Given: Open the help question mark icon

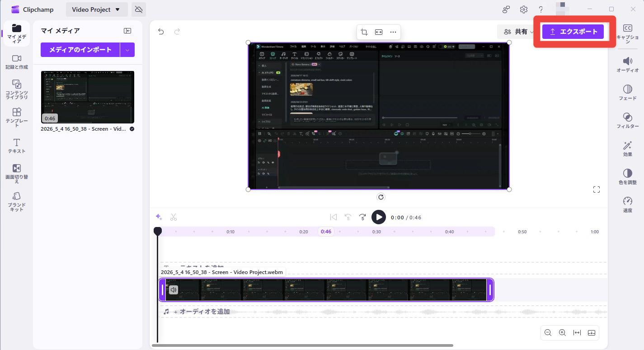Looking at the screenshot, I should coord(541,9).
